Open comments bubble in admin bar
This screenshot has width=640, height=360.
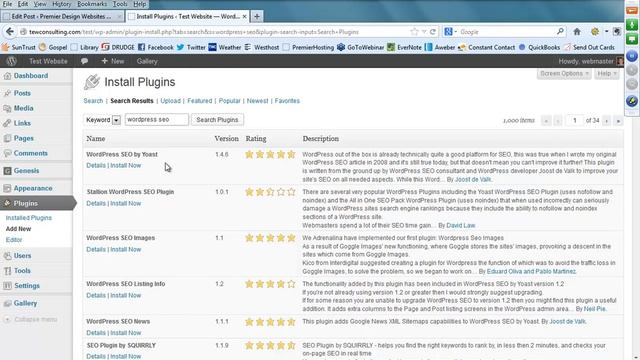[x=84, y=61]
